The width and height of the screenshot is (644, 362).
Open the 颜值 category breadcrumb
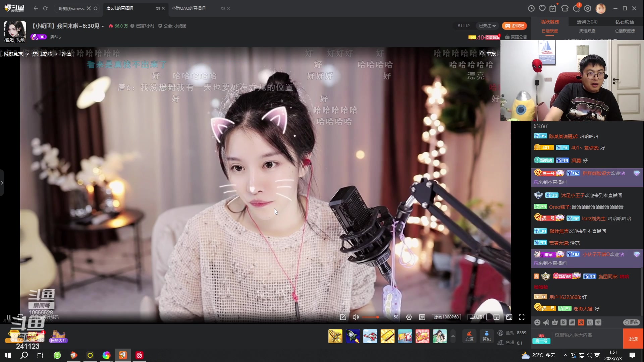click(x=66, y=54)
